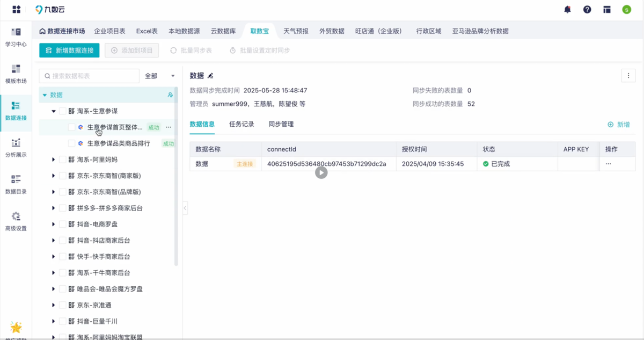The height and width of the screenshot is (340, 644).
Task: Expand the 京东-京准通 node
Action: click(54, 305)
